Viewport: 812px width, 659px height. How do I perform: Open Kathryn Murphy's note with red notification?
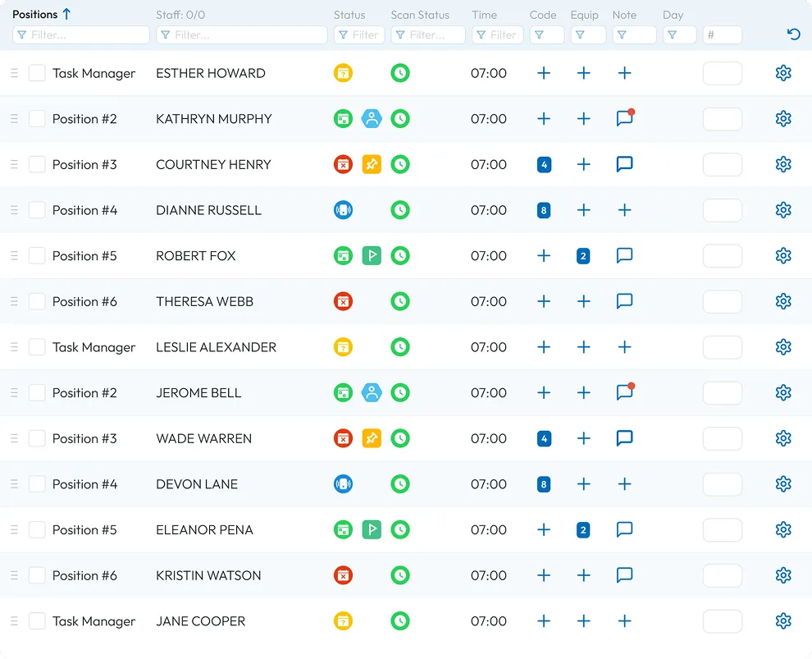tap(624, 119)
